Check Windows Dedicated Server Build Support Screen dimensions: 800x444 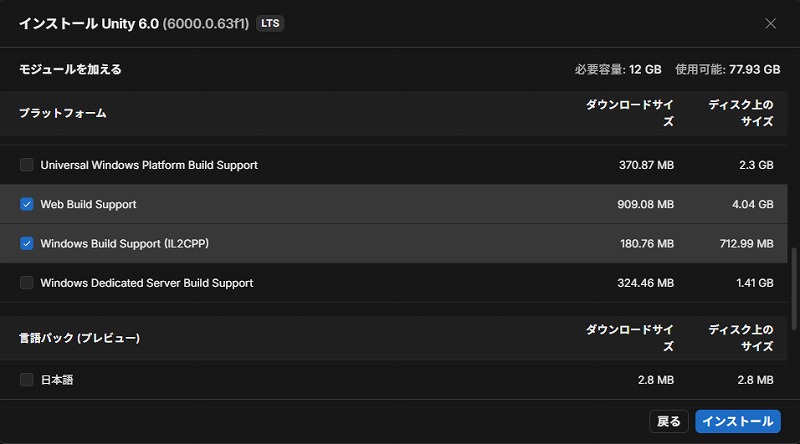(27, 283)
